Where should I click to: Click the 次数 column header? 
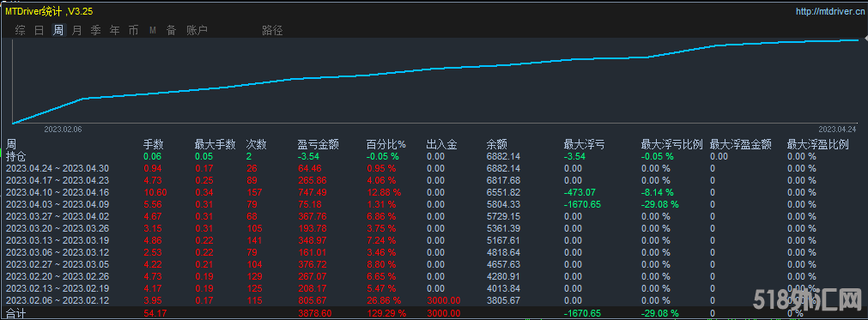click(257, 145)
